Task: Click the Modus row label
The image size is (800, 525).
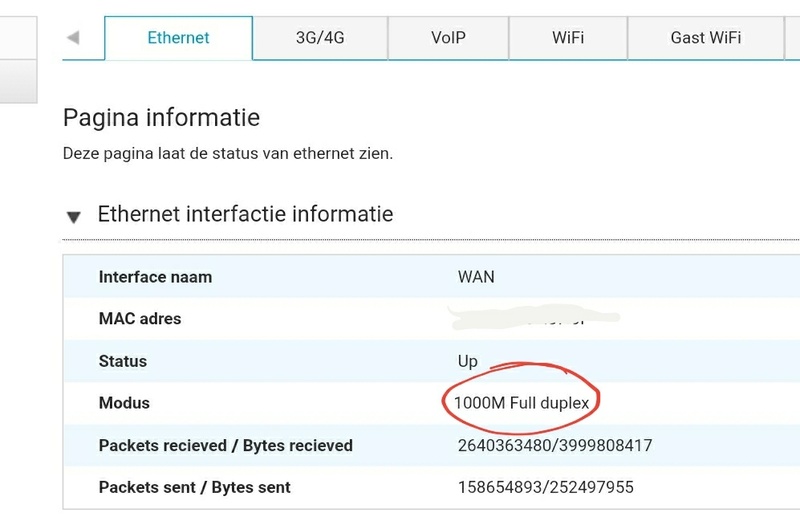Action: [x=124, y=403]
